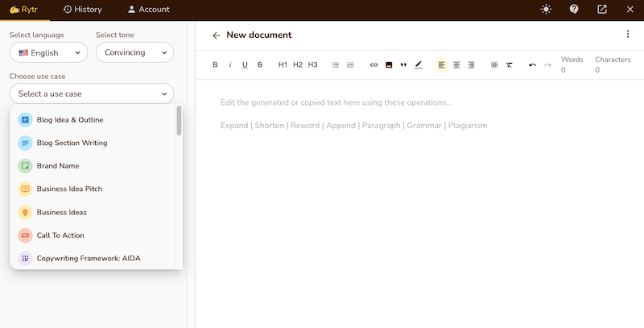Toggle bold formatting in editor toolbar

click(x=215, y=65)
